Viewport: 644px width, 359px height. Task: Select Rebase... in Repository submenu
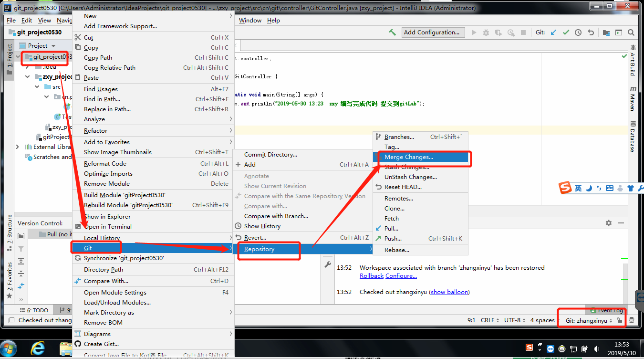pyautogui.click(x=420, y=250)
